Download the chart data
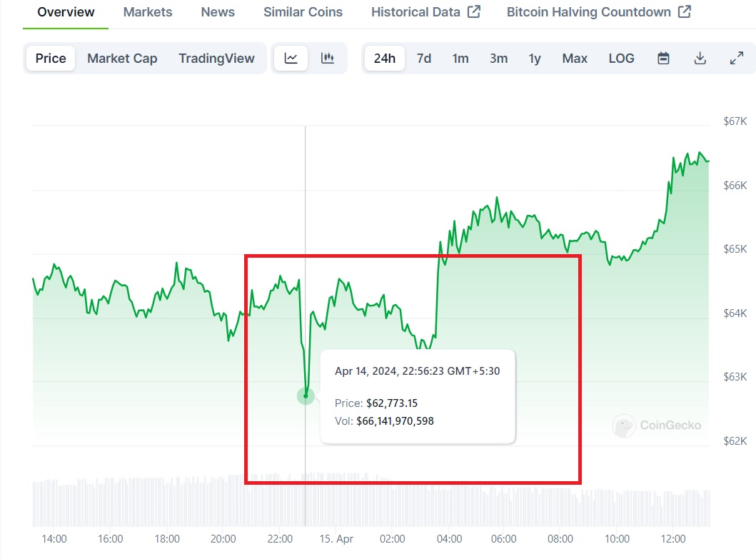Image resolution: width=756 pixels, height=559 pixels. [x=700, y=59]
